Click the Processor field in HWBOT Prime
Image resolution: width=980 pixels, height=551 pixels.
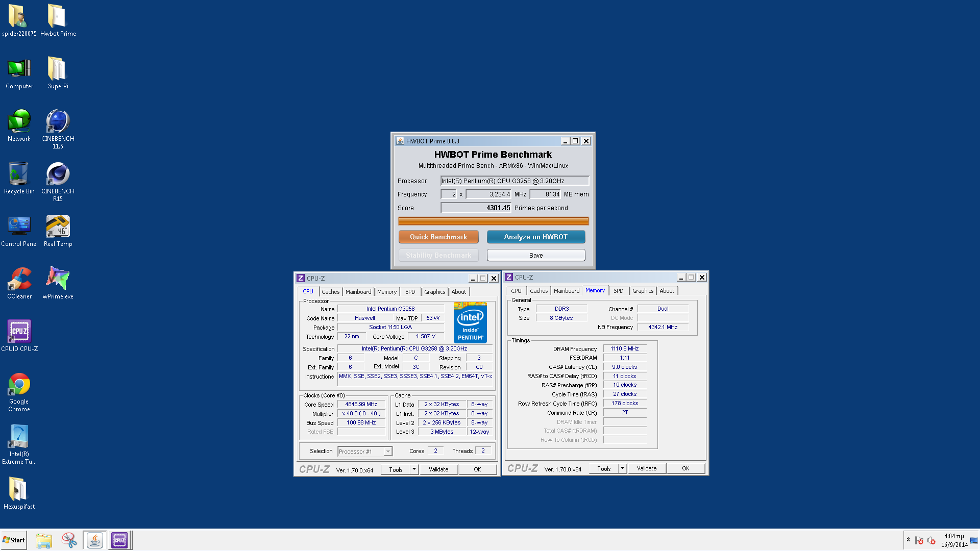pyautogui.click(x=514, y=181)
